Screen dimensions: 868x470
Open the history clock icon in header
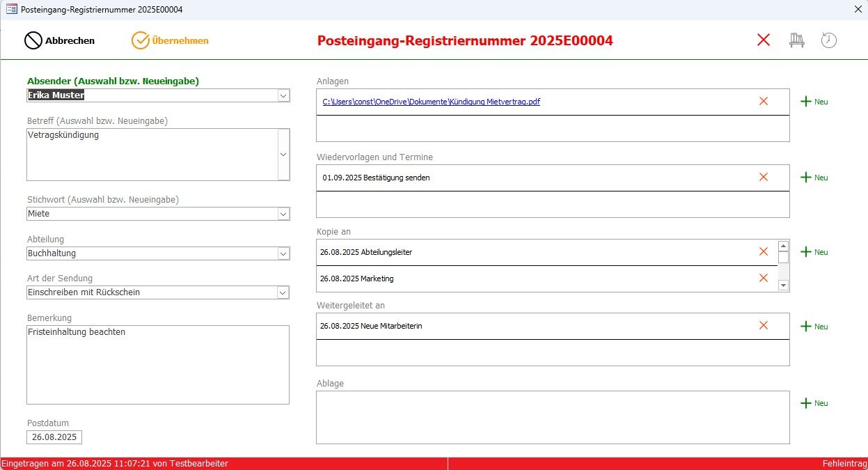click(828, 40)
